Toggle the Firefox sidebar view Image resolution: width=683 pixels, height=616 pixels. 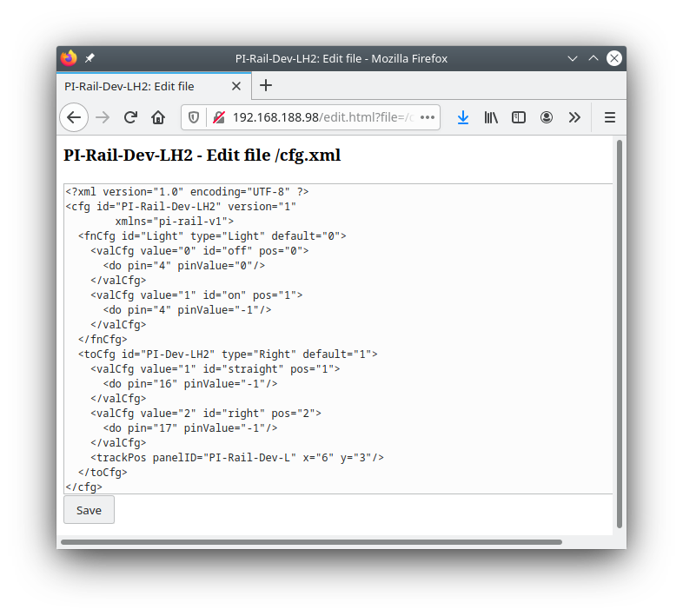click(x=519, y=117)
